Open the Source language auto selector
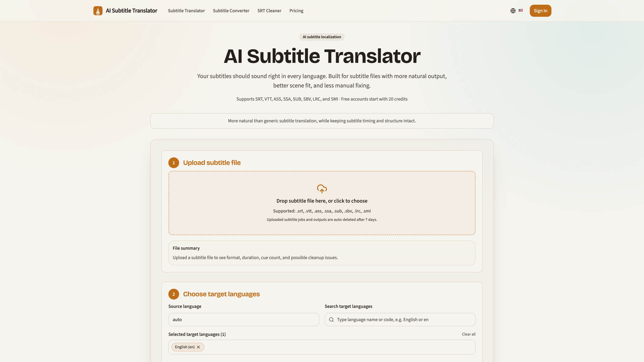The width and height of the screenshot is (644, 362). (x=244, y=320)
